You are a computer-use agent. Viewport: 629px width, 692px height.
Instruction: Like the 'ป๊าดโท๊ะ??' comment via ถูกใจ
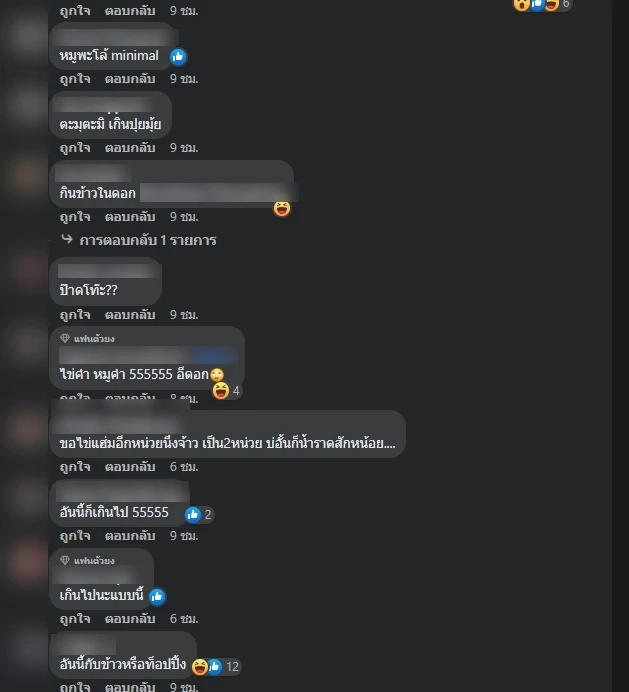click(x=75, y=315)
